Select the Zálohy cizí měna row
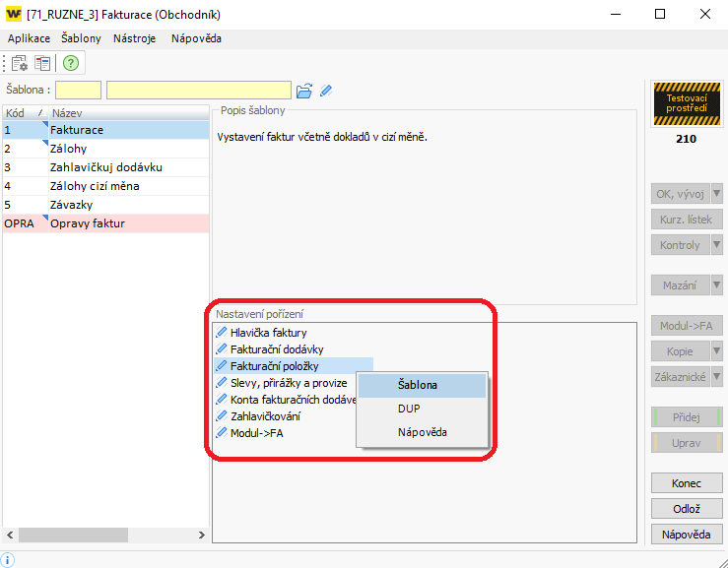The image size is (728, 568). (105, 186)
